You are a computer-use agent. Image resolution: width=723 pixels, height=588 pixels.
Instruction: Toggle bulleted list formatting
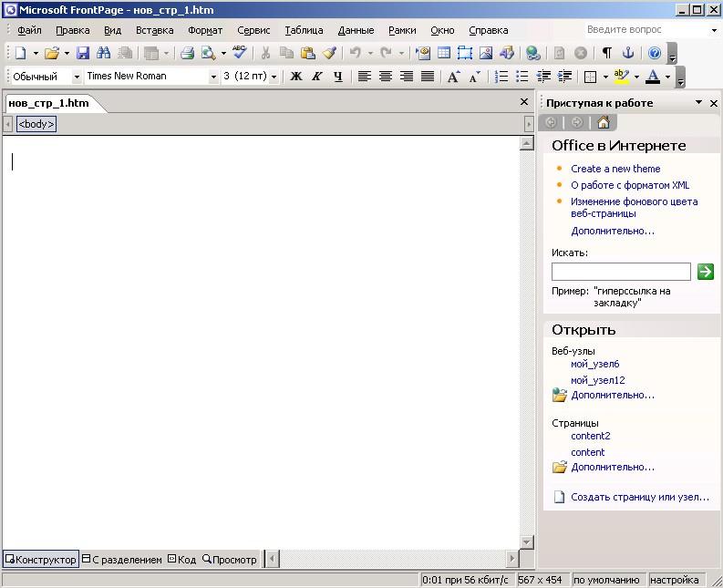point(522,76)
